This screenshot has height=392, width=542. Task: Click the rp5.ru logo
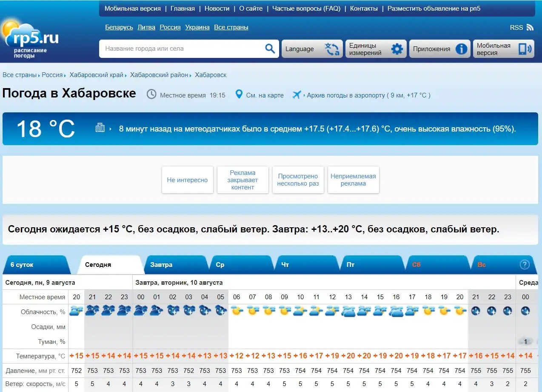30,39
